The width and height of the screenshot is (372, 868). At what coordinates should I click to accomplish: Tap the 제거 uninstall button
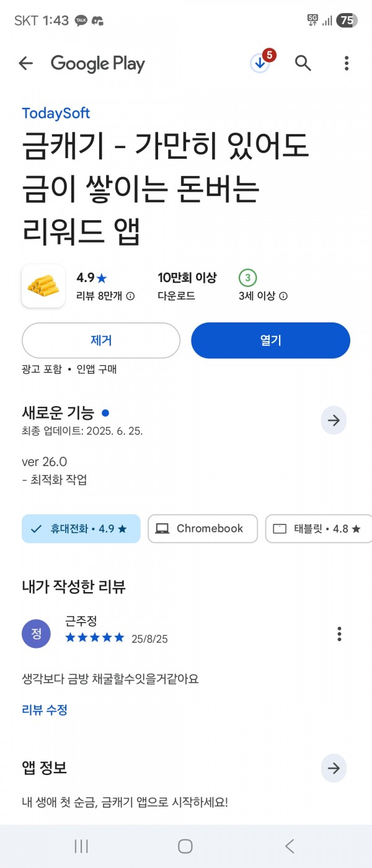[101, 340]
